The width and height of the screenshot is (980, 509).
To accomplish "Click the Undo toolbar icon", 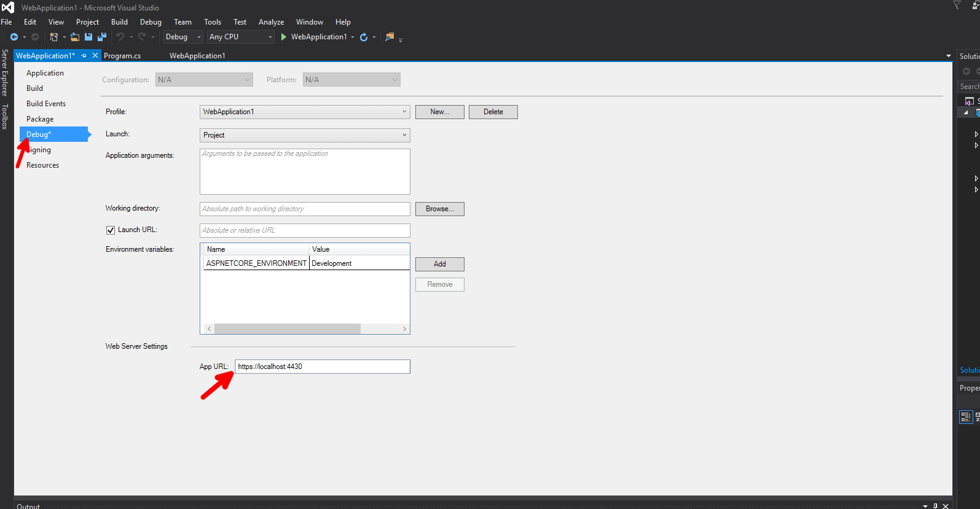I will (120, 37).
